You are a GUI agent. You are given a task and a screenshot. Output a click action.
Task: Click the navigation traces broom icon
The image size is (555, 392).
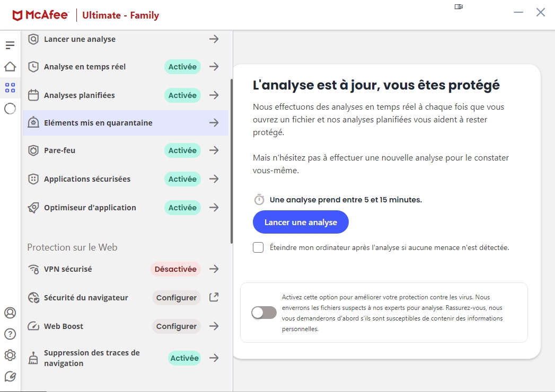point(33,358)
